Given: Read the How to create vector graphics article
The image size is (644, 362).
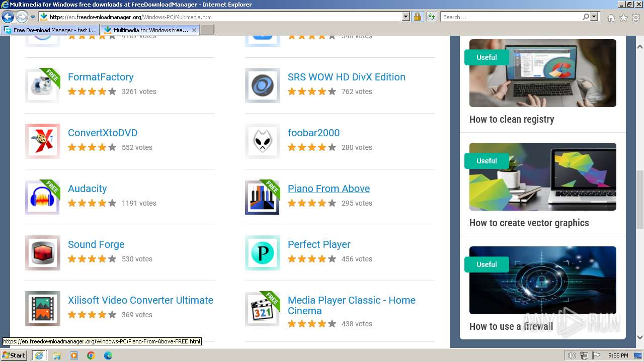Looking at the screenshot, I should (529, 223).
